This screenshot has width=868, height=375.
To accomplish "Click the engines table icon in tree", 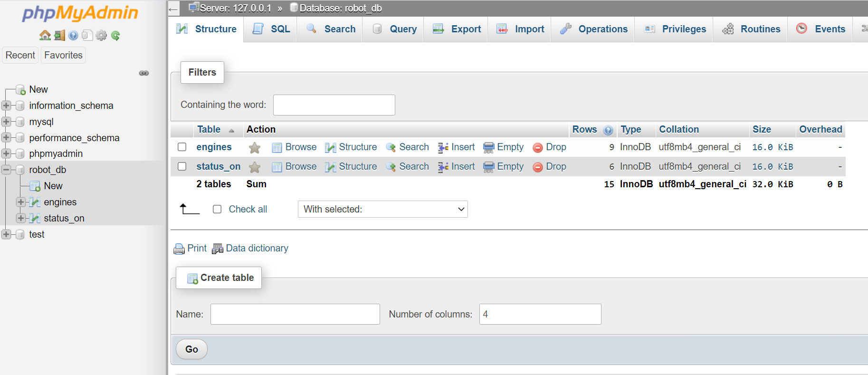I will coord(34,202).
